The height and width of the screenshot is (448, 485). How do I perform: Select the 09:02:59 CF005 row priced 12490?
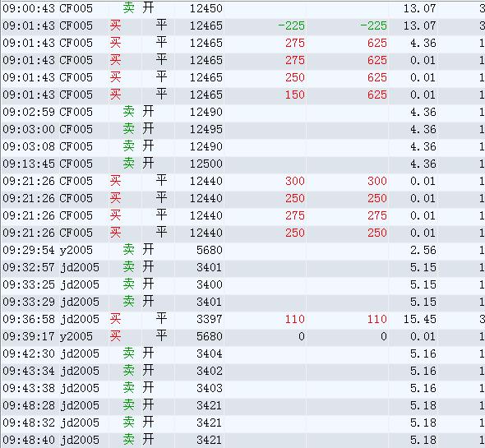(x=242, y=112)
